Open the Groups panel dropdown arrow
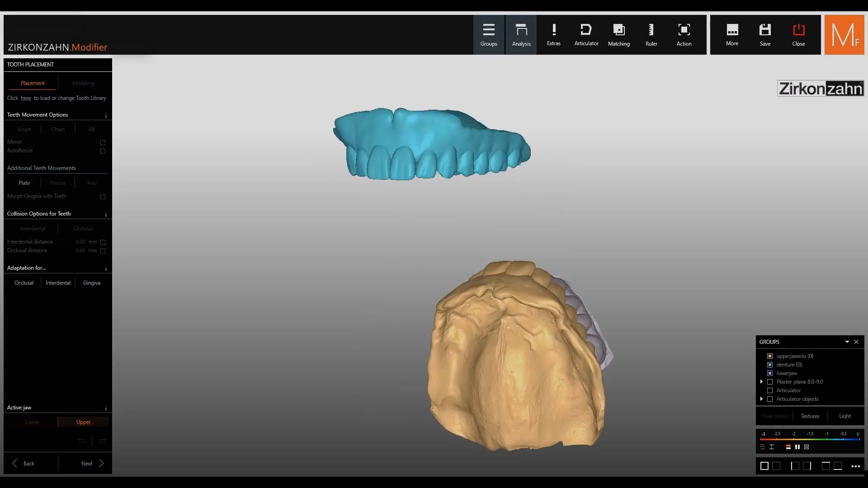This screenshot has height=488, width=868. [847, 342]
